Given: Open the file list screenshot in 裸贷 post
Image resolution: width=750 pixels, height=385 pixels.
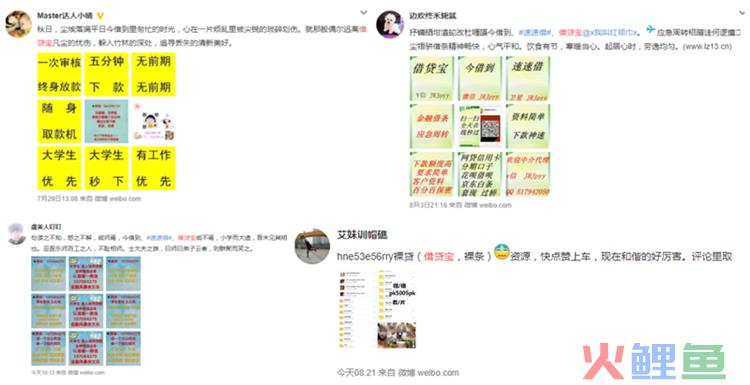Looking at the screenshot, I should [x=377, y=310].
